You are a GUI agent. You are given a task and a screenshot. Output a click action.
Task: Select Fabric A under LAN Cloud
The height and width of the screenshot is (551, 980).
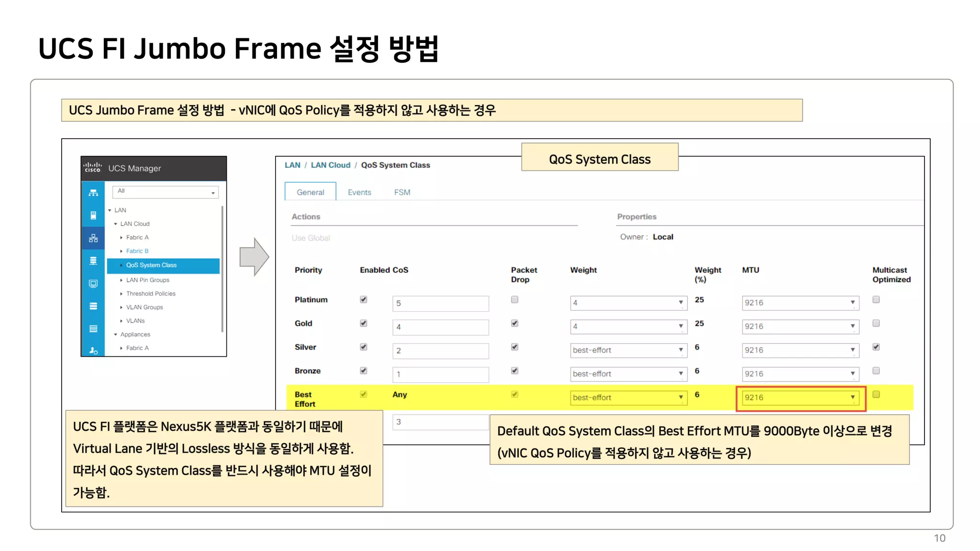pos(137,237)
